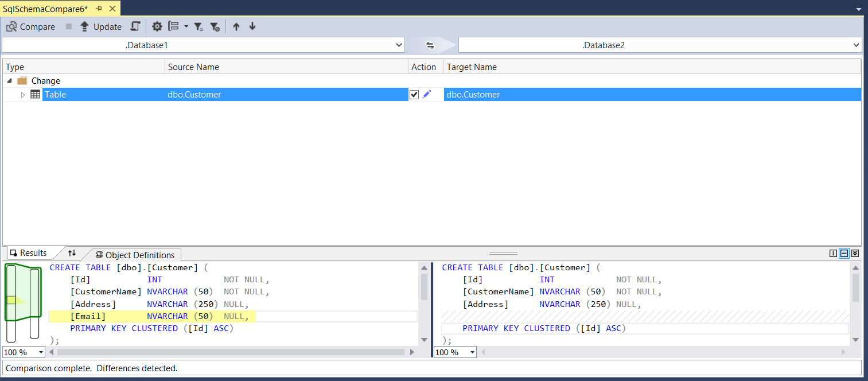Open the left pane 100% zoom selector
This screenshot has height=381, width=868.
coord(23,352)
